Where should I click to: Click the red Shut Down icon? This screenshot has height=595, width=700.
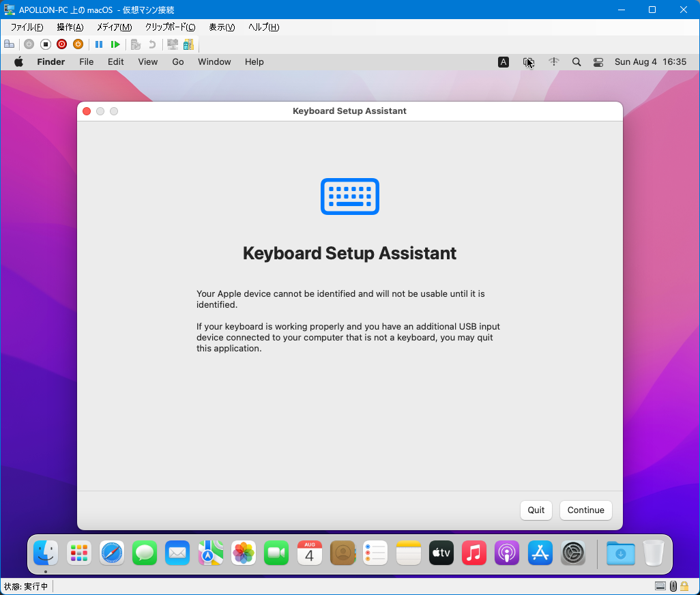point(61,44)
